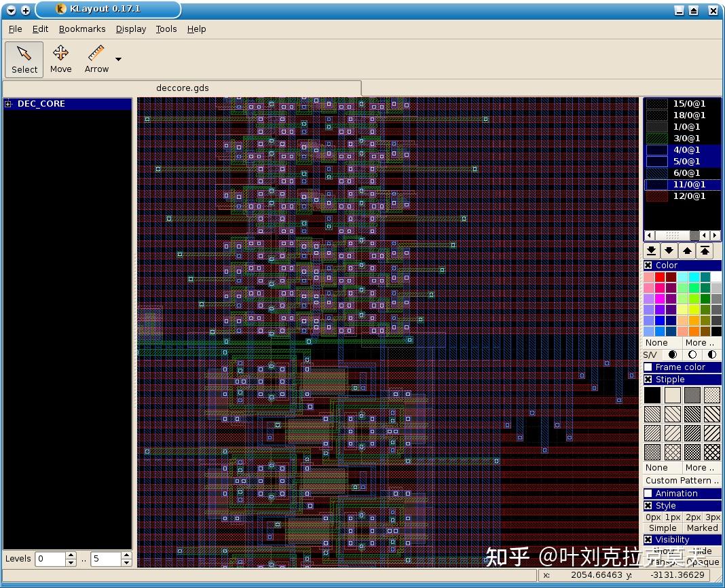Move selected layer one step up
This screenshot has height=588, width=725.
click(687, 251)
